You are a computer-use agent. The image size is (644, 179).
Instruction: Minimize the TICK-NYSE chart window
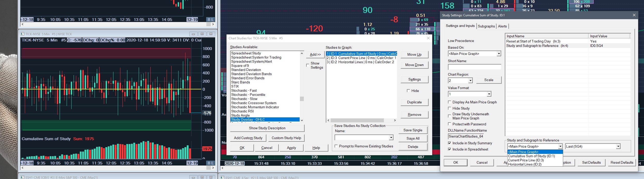click(x=193, y=34)
